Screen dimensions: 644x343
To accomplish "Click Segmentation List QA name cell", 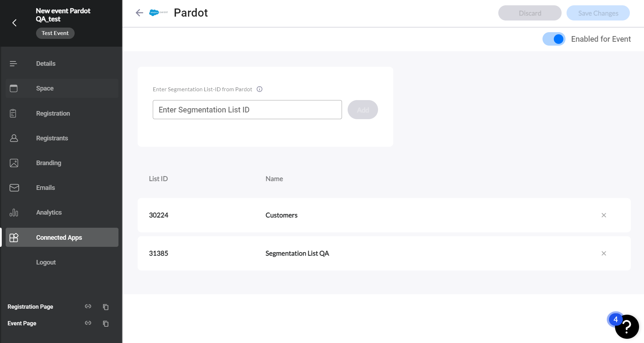I will tap(297, 254).
